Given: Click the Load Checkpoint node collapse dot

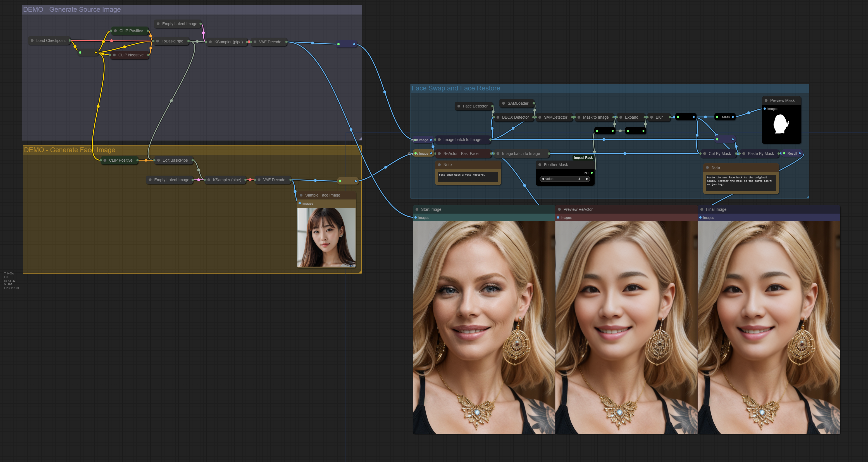Looking at the screenshot, I should click(x=32, y=40).
